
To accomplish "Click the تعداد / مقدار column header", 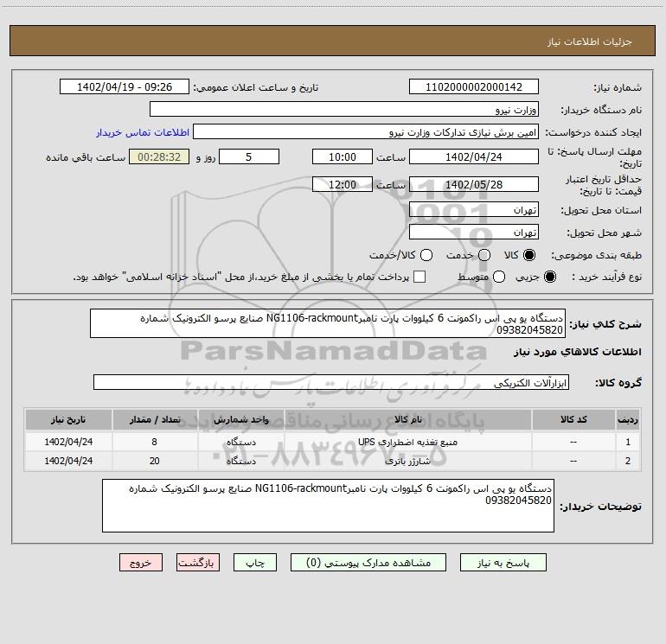I will (x=155, y=419).
